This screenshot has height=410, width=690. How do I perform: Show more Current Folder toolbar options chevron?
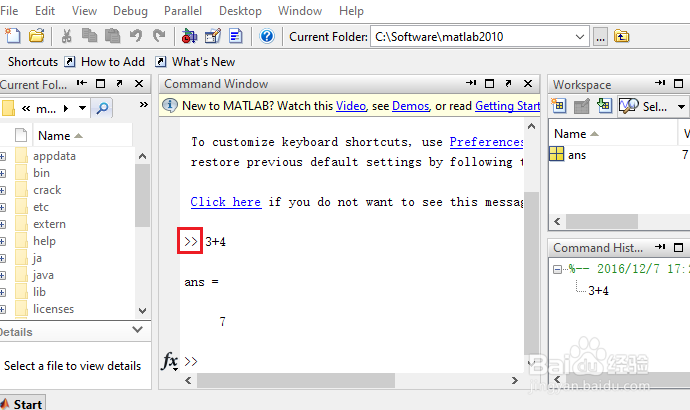(x=143, y=105)
